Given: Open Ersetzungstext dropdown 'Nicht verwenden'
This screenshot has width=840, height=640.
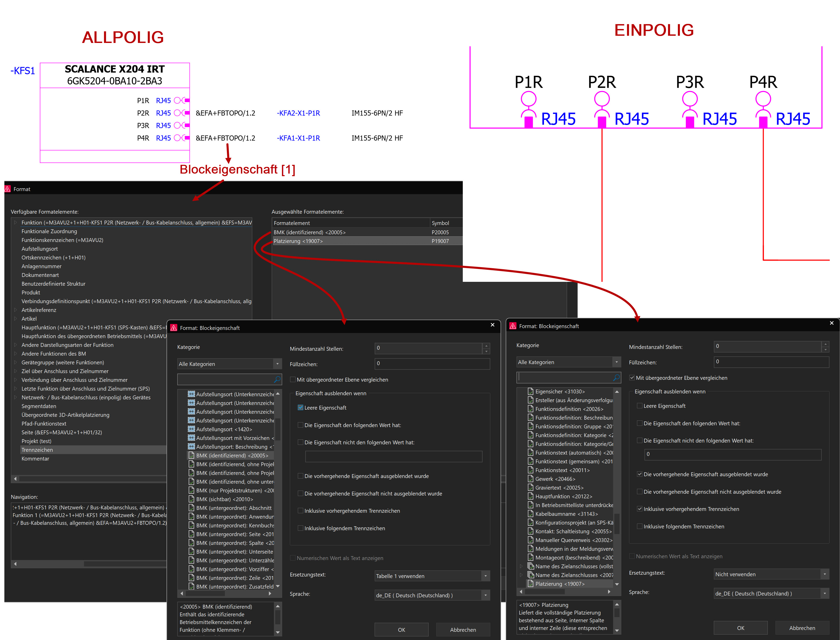Looking at the screenshot, I should pos(771,574).
